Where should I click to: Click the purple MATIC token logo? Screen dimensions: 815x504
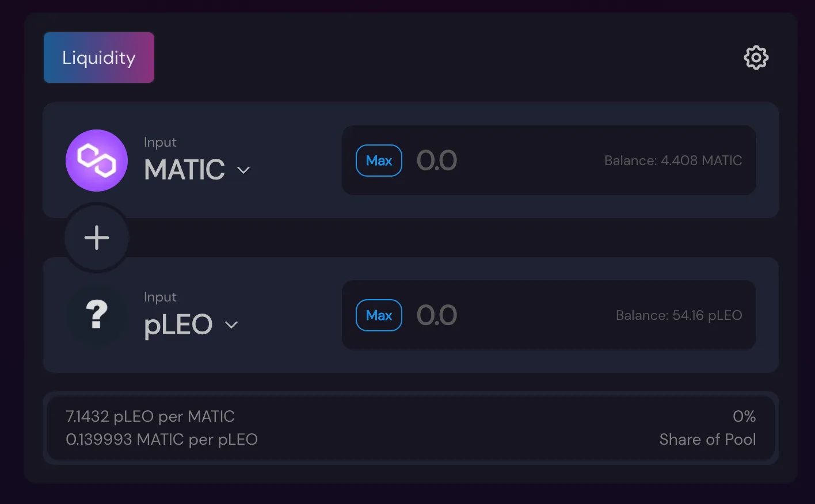click(97, 161)
